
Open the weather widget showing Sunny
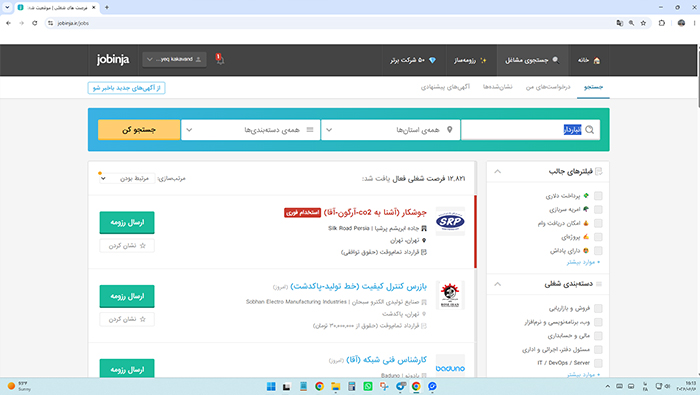pos(19,386)
